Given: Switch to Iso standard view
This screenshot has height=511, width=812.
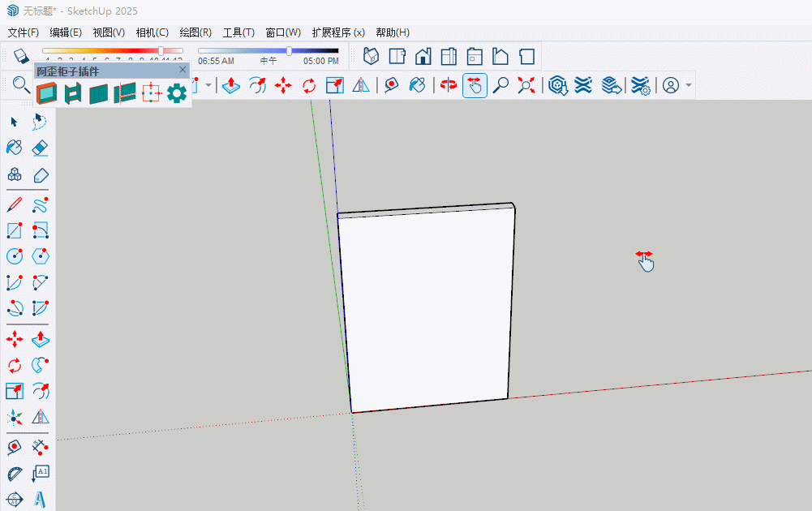Looking at the screenshot, I should click(x=371, y=56).
